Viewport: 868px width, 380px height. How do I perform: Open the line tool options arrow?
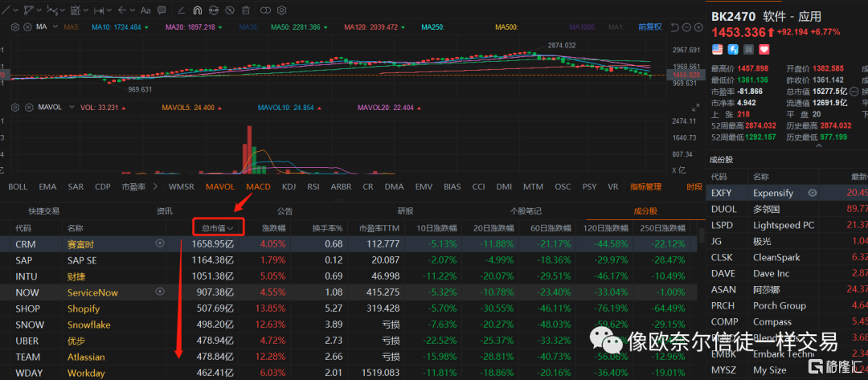pyautogui.click(x=15, y=10)
